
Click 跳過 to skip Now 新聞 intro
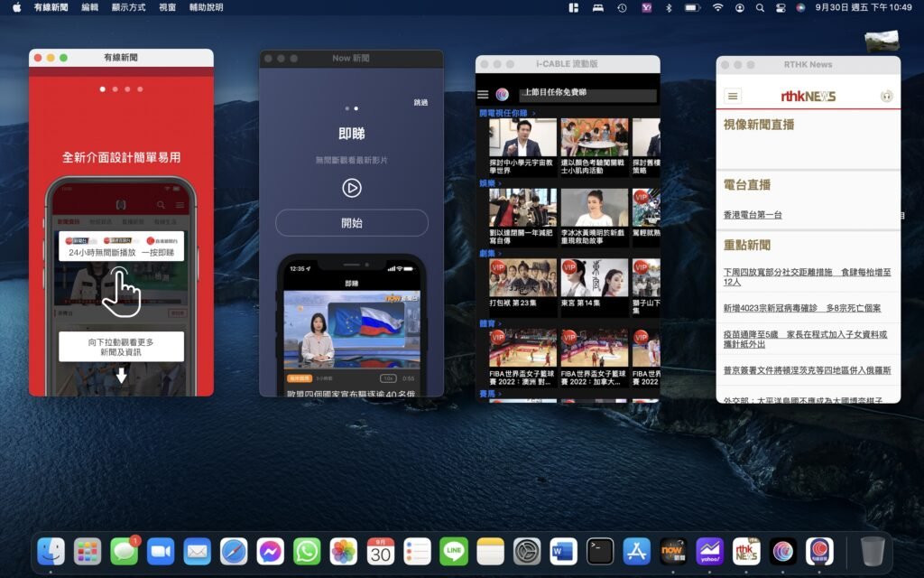click(x=420, y=103)
